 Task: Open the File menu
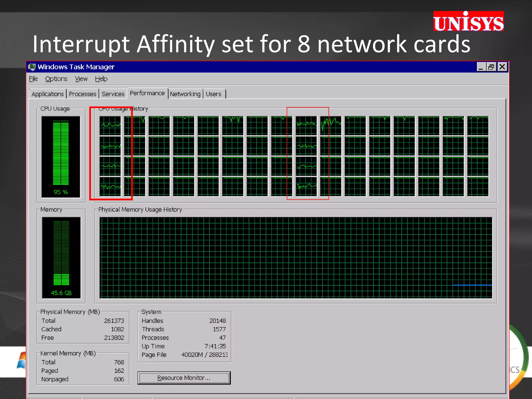[x=33, y=79]
